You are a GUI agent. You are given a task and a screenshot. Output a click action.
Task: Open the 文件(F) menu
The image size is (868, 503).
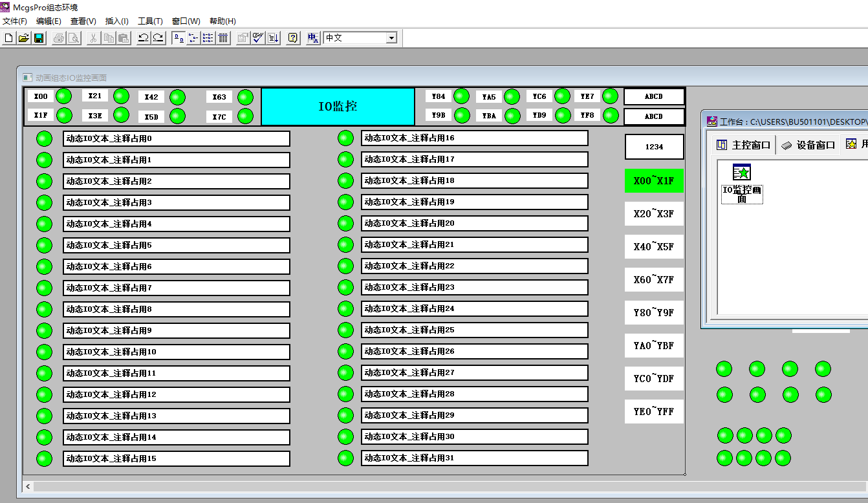pyautogui.click(x=15, y=21)
